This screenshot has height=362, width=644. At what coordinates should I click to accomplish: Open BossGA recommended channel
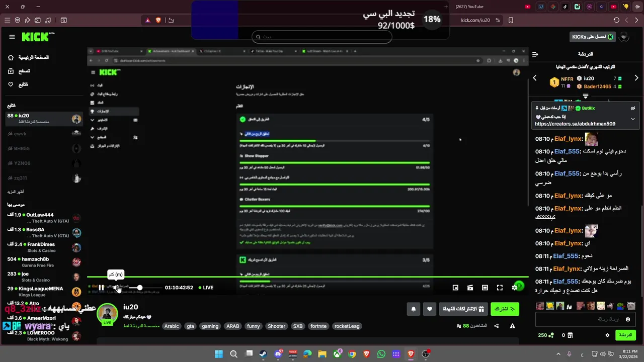click(44, 232)
